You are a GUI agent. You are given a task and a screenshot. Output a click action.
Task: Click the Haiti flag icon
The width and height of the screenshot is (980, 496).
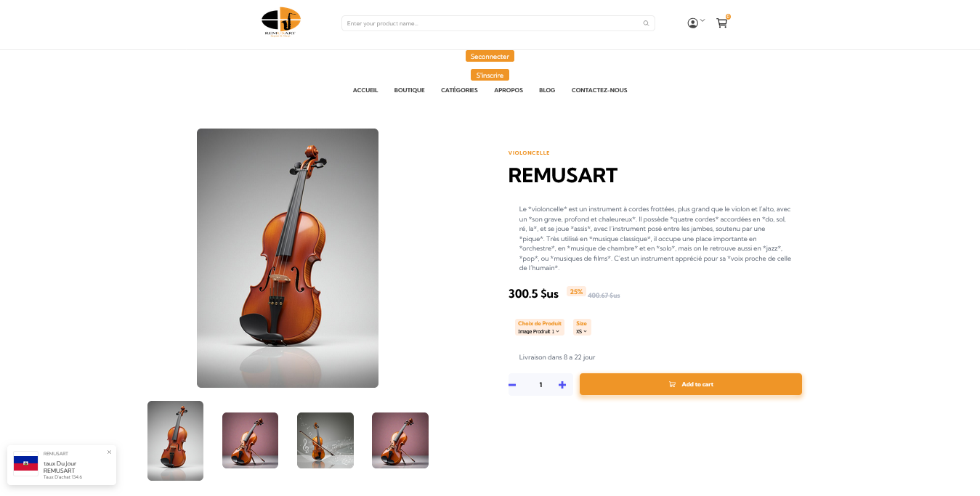[25, 463]
